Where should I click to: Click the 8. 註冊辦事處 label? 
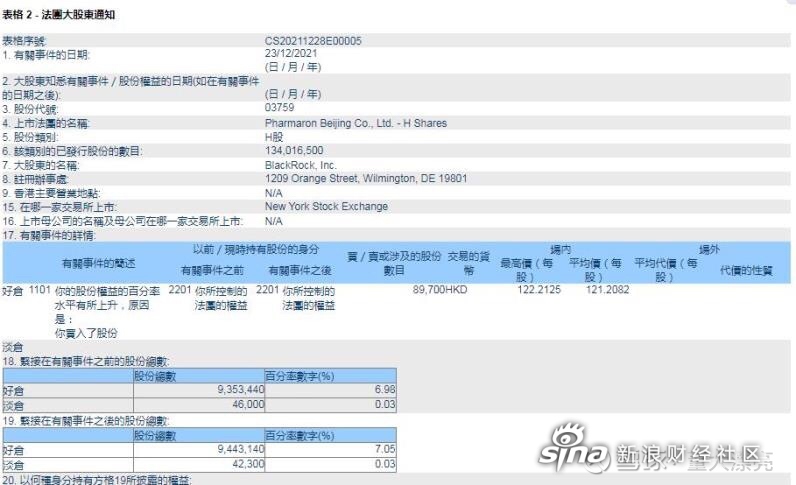(x=35, y=179)
